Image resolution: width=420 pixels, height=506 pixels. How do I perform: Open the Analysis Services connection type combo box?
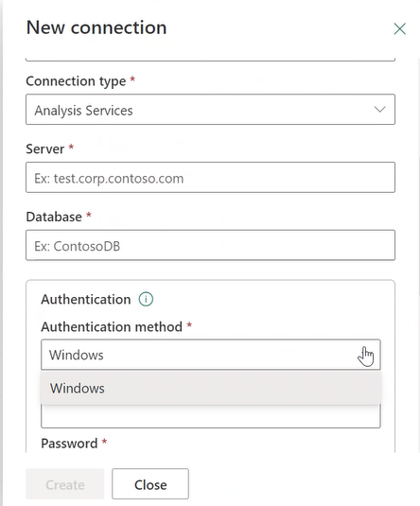click(x=211, y=110)
